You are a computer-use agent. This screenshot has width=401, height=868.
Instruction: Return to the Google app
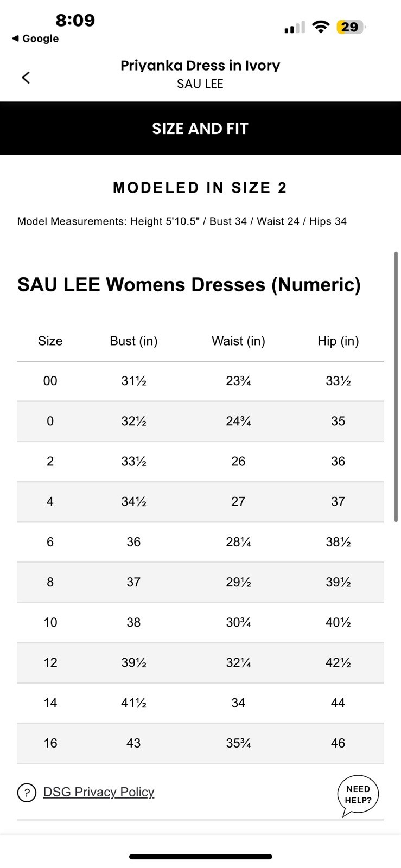point(35,39)
